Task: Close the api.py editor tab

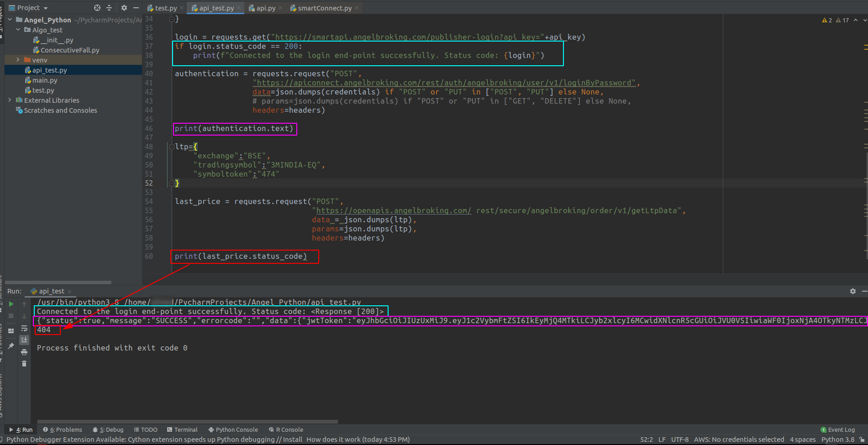Action: (280, 8)
